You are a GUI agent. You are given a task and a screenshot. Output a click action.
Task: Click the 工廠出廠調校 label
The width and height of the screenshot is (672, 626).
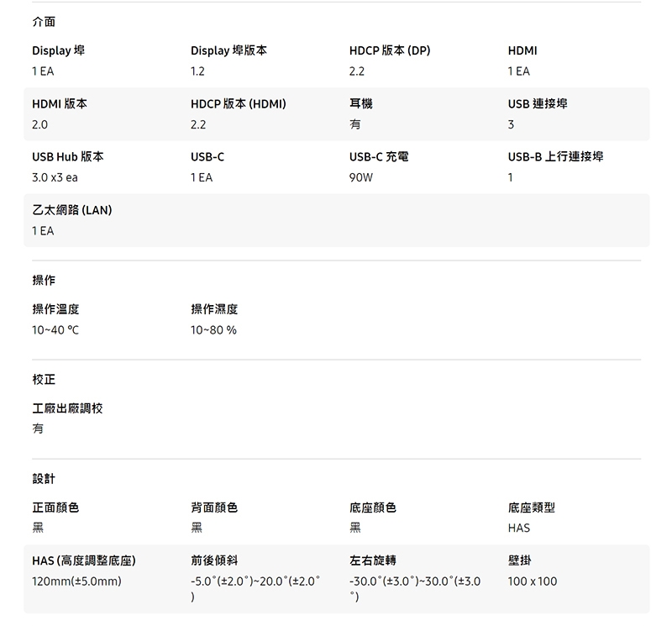[x=68, y=408]
